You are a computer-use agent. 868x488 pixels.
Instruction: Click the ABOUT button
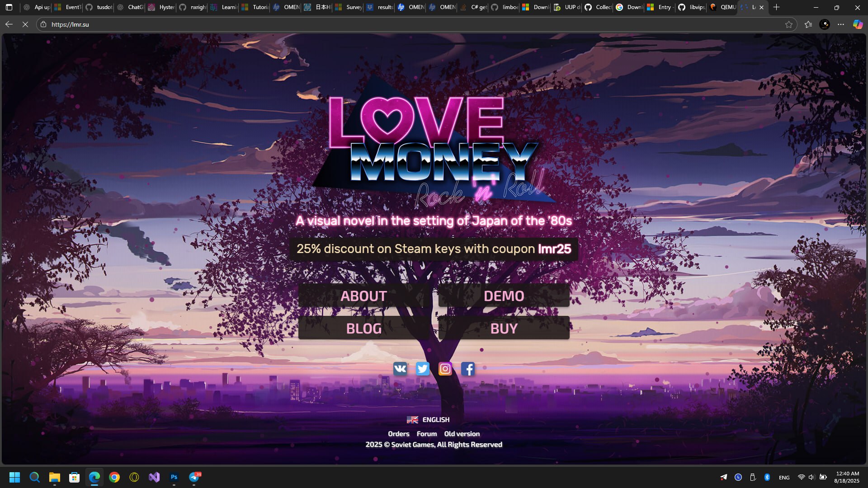click(364, 296)
